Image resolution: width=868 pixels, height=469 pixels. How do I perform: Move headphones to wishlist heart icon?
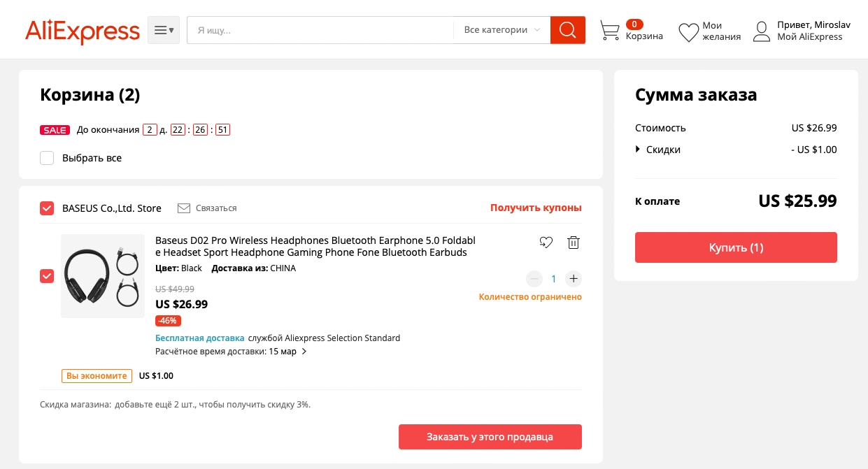tap(546, 243)
